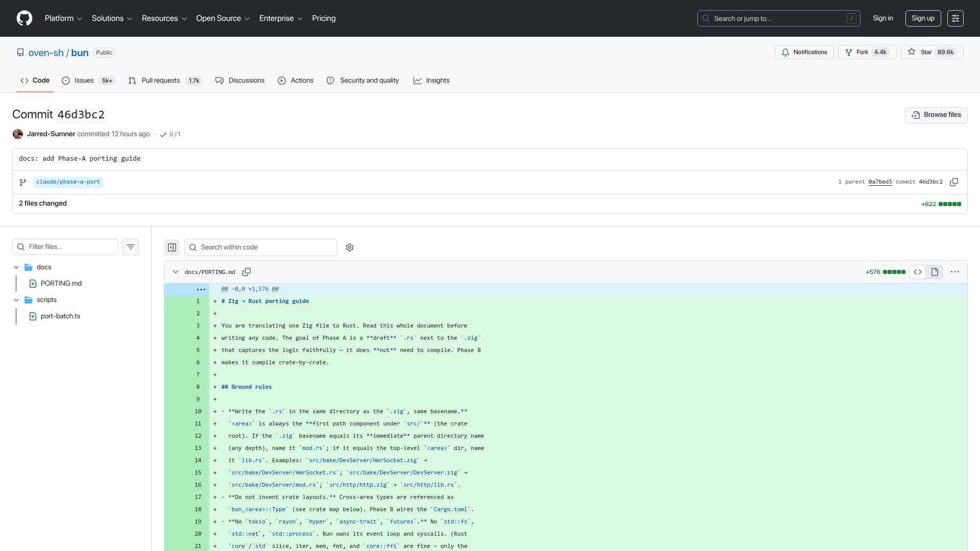Open the command palette icon next to Sign up
The width and height of the screenshot is (980, 551).
(x=955, y=18)
